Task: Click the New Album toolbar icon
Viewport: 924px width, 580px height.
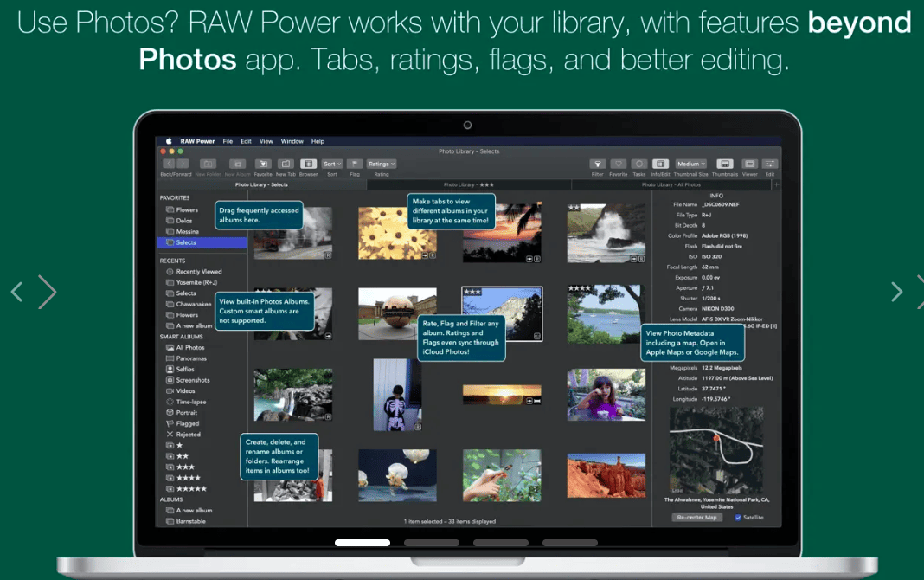Action: pyautogui.click(x=237, y=164)
